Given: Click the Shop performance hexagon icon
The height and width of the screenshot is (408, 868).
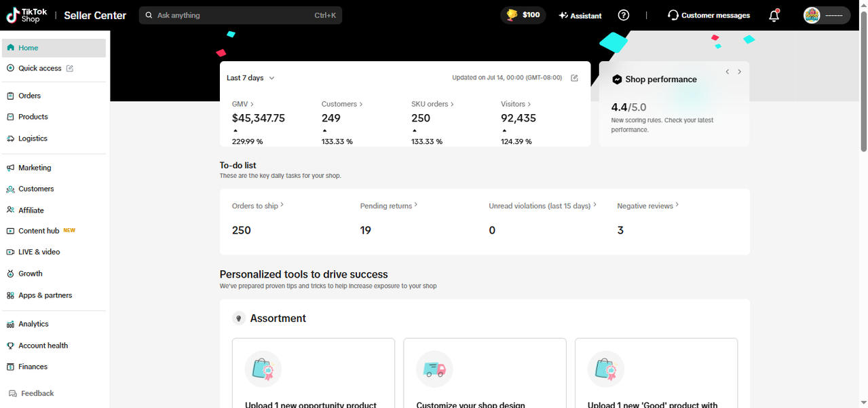Looking at the screenshot, I should [x=617, y=79].
